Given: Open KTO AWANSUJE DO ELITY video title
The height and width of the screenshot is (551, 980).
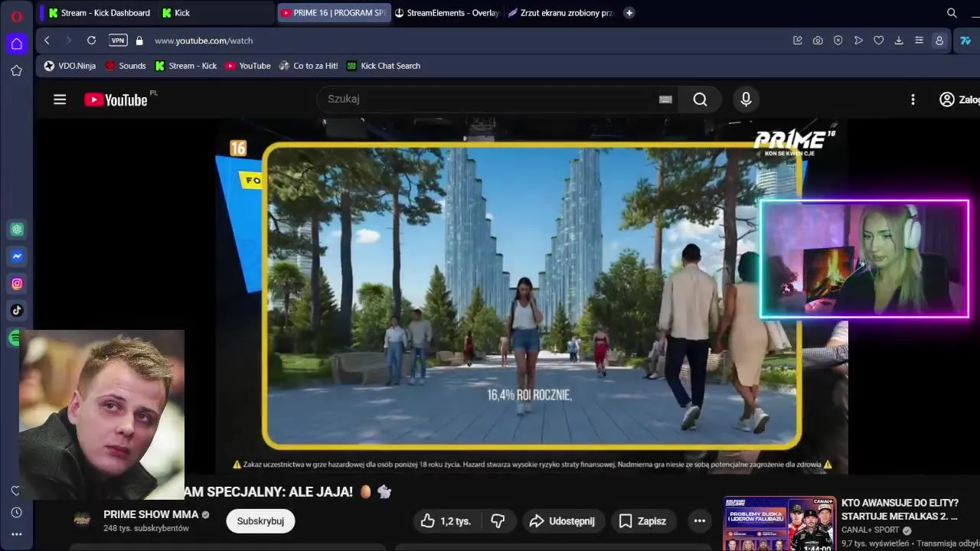Looking at the screenshot, I should [900, 510].
